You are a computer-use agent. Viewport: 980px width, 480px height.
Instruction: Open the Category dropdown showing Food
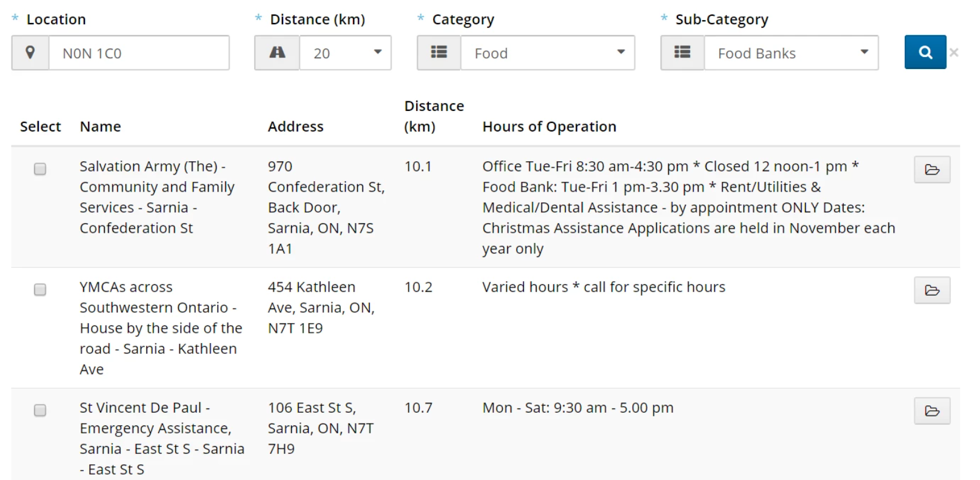(x=548, y=53)
